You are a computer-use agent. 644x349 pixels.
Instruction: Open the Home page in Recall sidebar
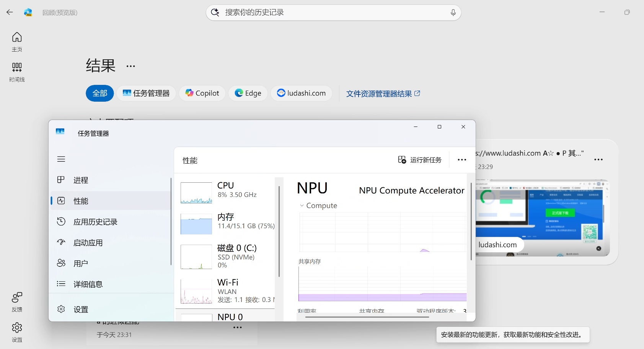pos(17,42)
